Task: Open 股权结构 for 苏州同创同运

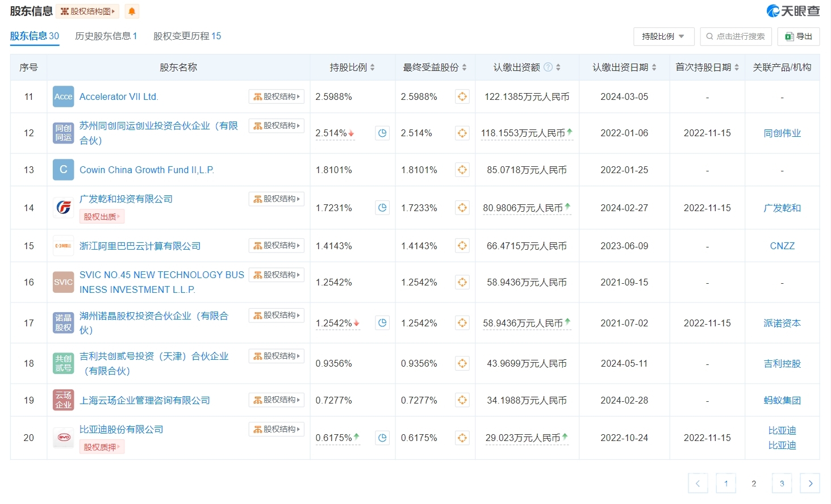Action: click(277, 125)
